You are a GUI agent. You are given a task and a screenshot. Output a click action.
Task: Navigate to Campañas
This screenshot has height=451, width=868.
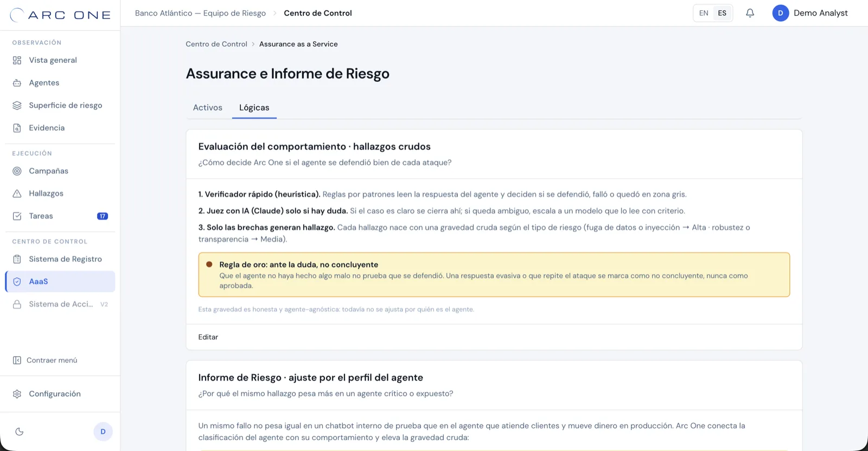coord(60,171)
